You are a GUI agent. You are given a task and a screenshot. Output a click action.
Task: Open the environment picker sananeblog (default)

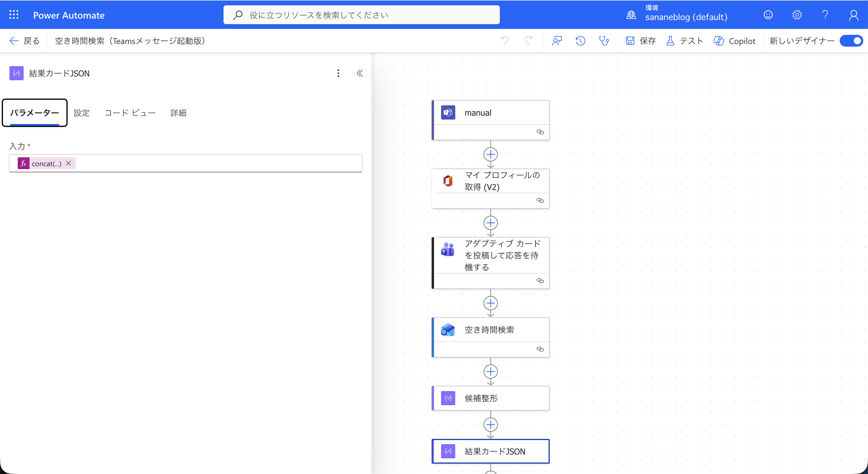[x=677, y=14]
